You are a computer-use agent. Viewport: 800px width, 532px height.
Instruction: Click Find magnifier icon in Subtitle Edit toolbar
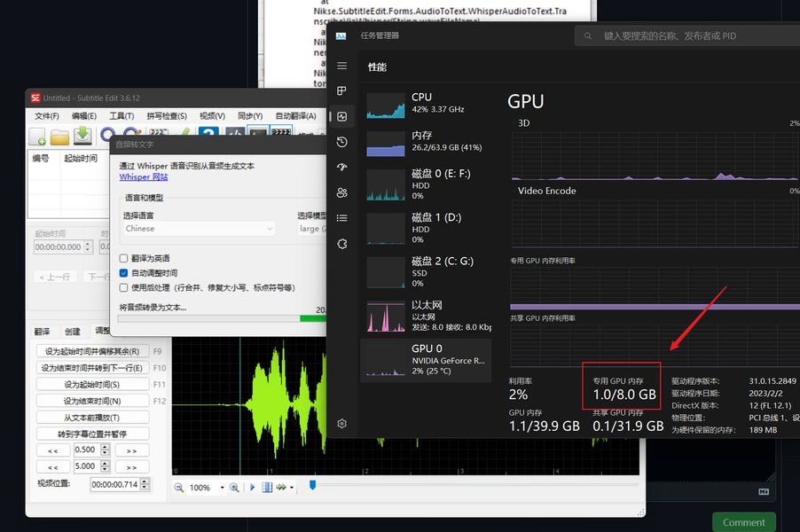point(107,134)
